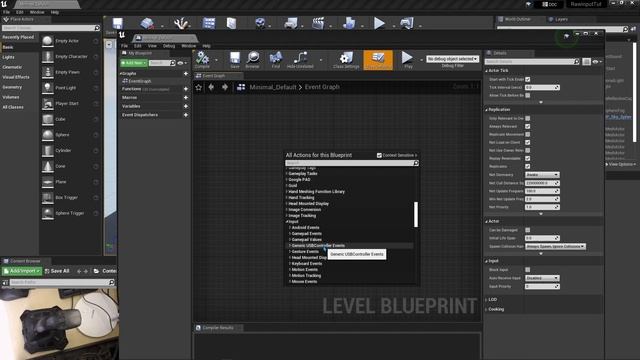Viewport: 640px width, 360px height.
Task: Toggle Always Relevant checkbox
Action: pyautogui.click(x=528, y=127)
